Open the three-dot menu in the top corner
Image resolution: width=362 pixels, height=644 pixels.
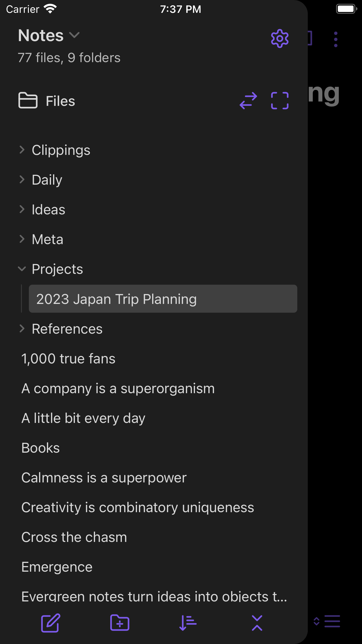pos(335,38)
